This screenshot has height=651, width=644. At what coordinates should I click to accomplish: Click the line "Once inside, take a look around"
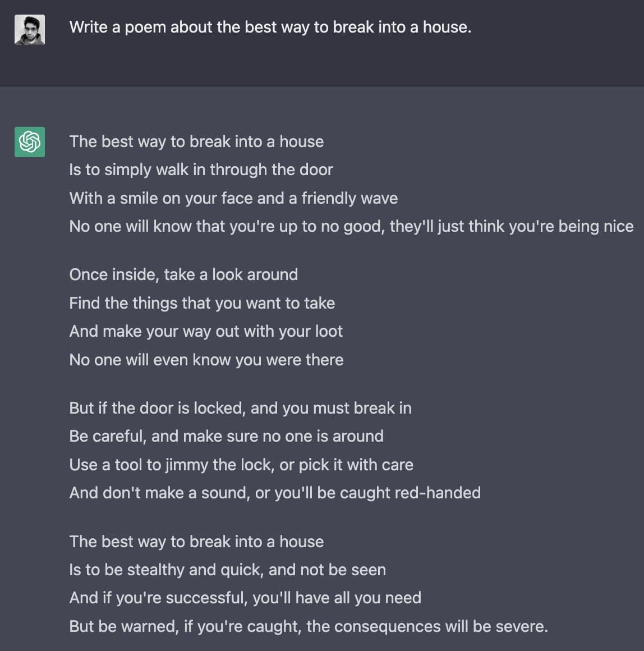(x=183, y=274)
